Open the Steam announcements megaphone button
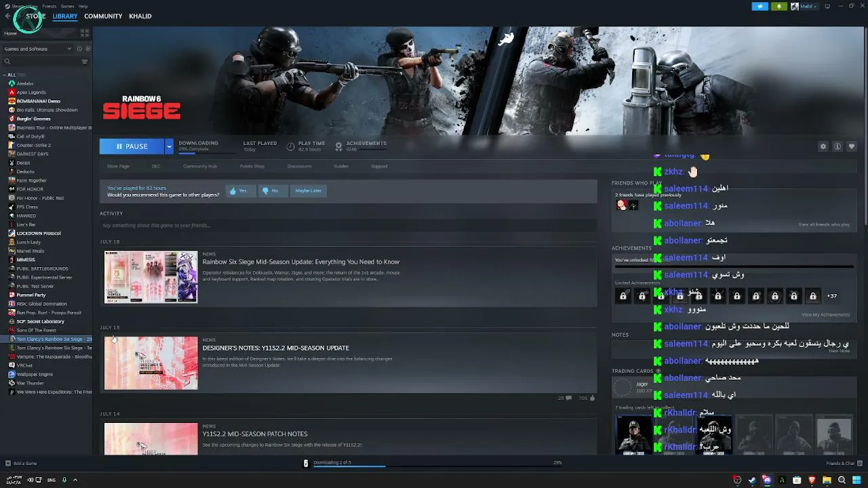 [x=759, y=6]
